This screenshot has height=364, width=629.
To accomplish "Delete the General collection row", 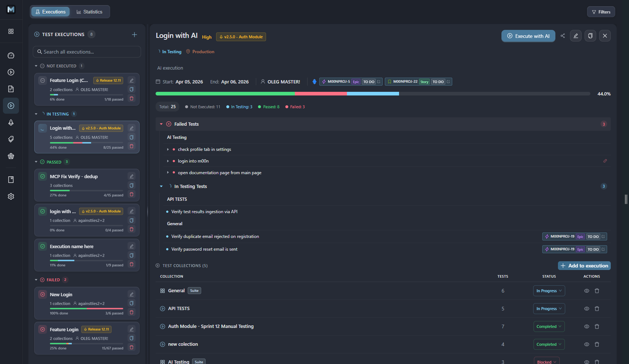I will [597, 291].
